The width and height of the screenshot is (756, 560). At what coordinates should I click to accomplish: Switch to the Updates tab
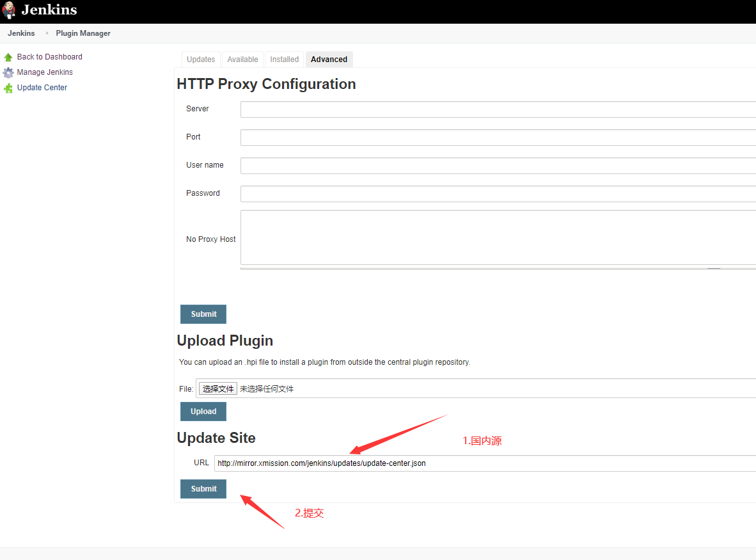pos(201,60)
